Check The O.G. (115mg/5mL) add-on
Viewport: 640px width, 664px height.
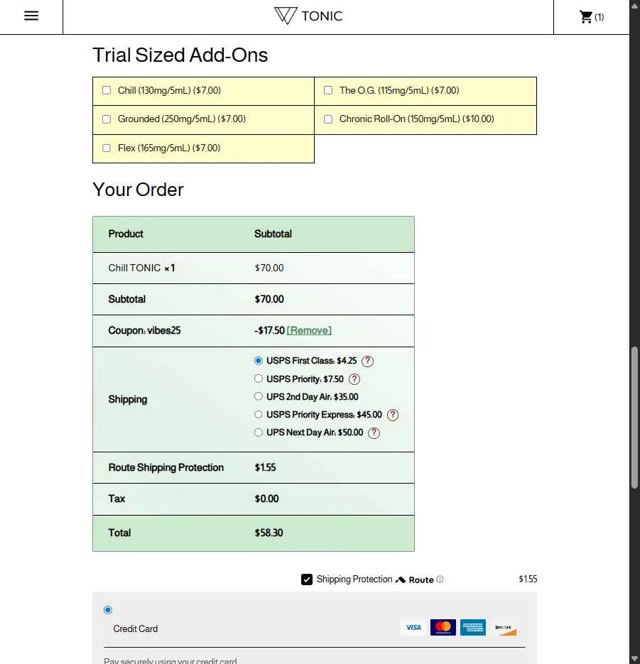[328, 90]
